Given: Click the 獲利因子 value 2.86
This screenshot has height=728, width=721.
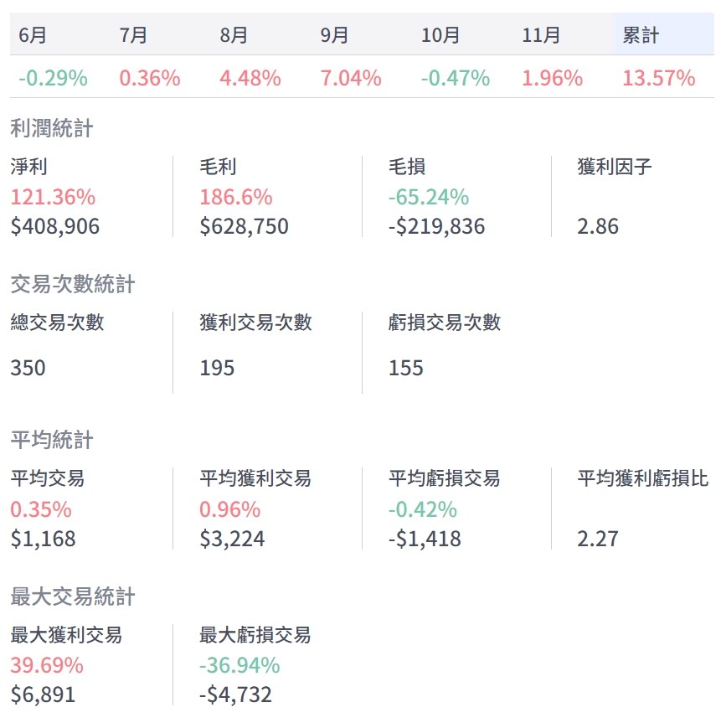Looking at the screenshot, I should tap(598, 226).
